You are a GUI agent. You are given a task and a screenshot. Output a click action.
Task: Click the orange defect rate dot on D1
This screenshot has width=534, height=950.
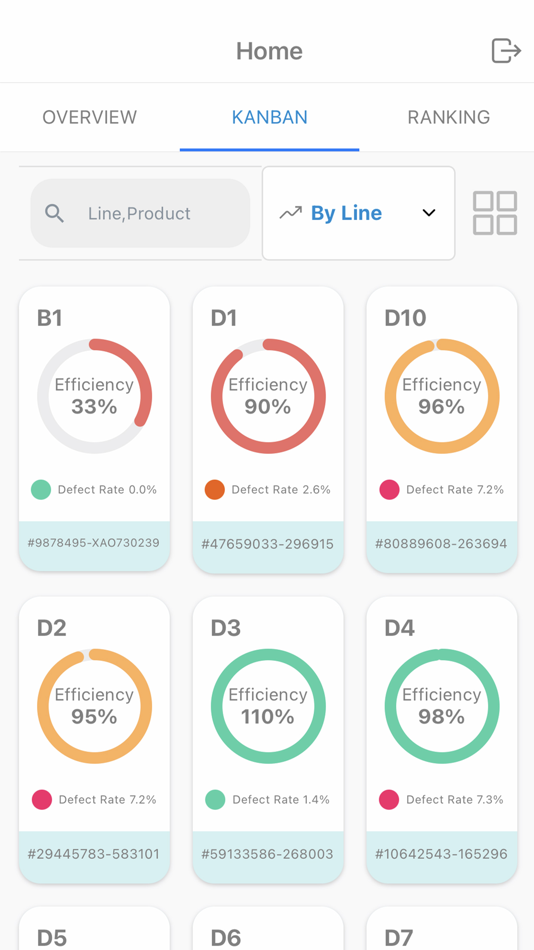215,490
